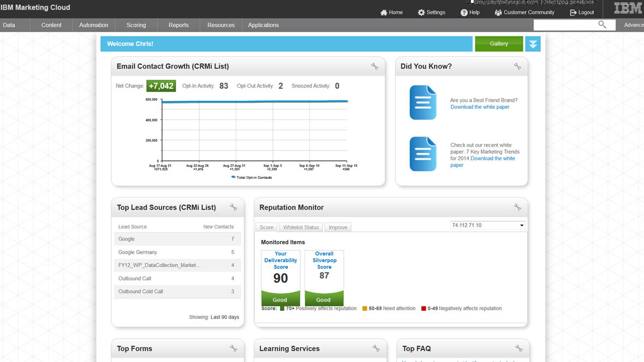Select the Google lead source row
644x362 pixels.
(x=177, y=239)
